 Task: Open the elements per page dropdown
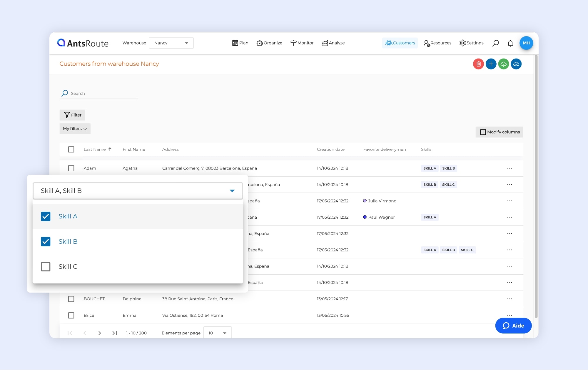click(x=217, y=333)
